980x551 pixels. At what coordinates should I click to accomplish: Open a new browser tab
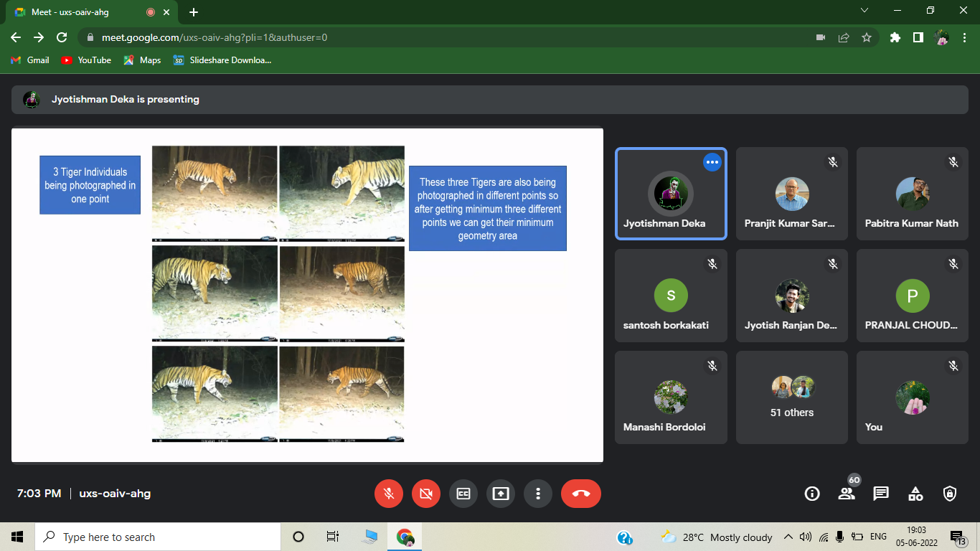pyautogui.click(x=194, y=12)
